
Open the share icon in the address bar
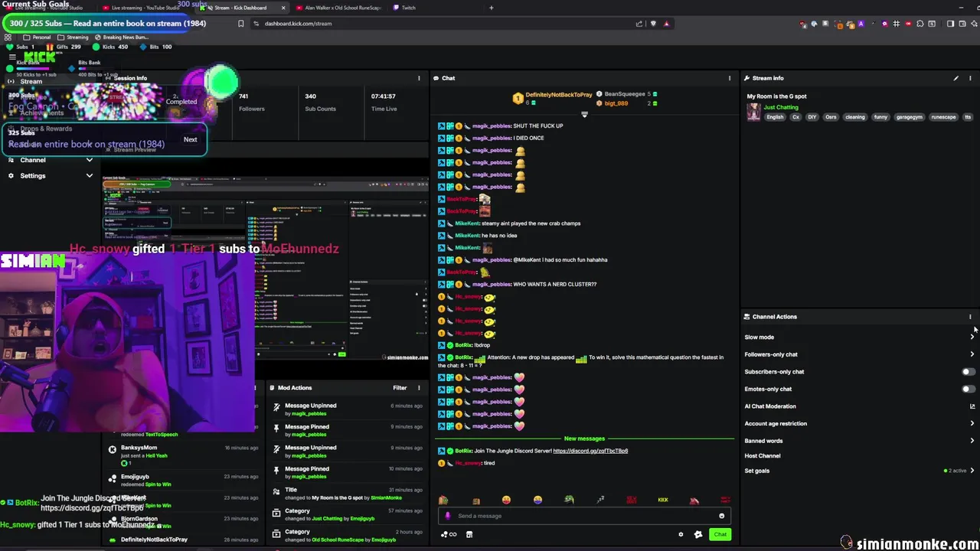click(x=639, y=24)
